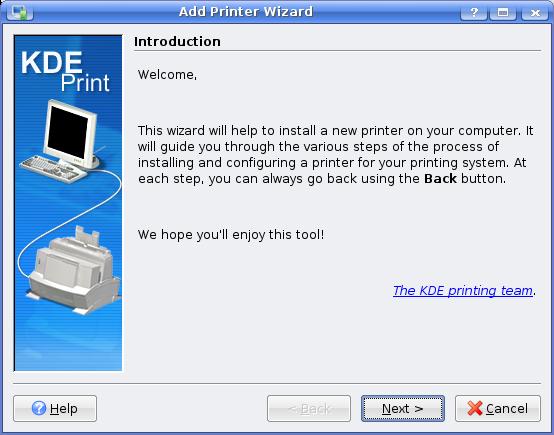Click the Introduction heading

(177, 42)
